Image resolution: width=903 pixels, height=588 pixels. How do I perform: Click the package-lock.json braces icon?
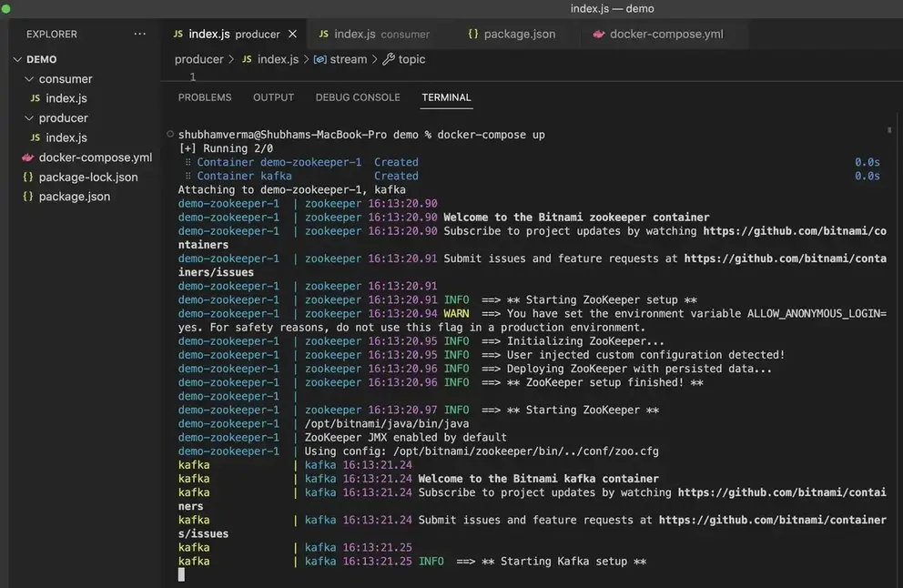27,177
